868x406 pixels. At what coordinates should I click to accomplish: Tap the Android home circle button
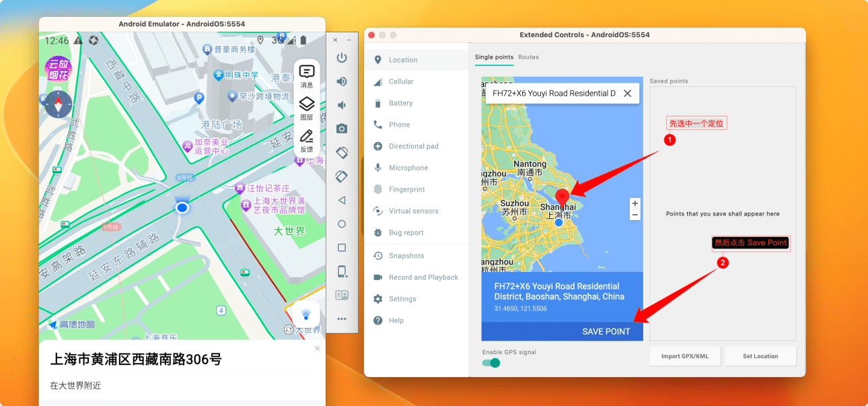[x=342, y=224]
